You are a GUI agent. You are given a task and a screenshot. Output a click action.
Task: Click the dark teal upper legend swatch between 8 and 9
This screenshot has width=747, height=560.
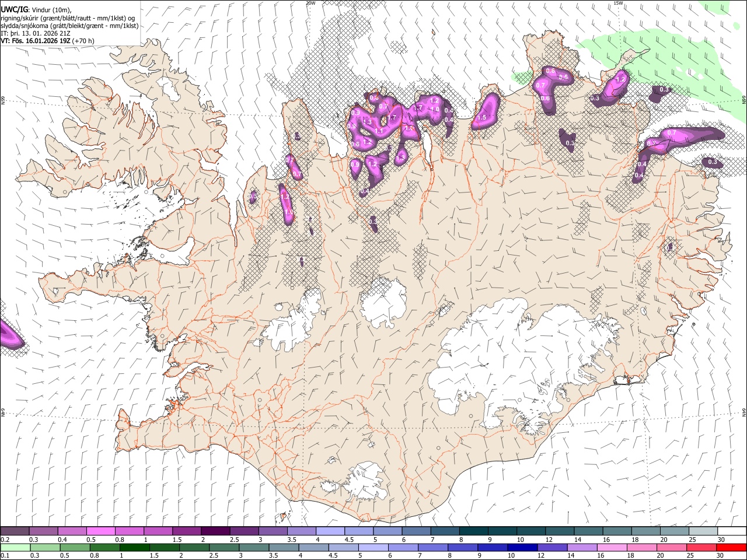click(x=473, y=531)
